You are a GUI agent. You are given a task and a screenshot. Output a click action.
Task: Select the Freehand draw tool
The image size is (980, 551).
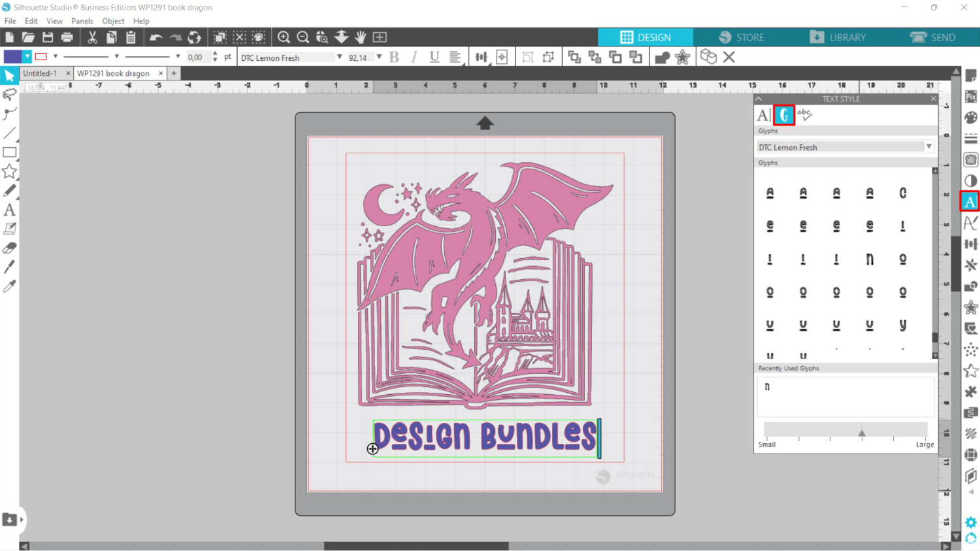[9, 191]
